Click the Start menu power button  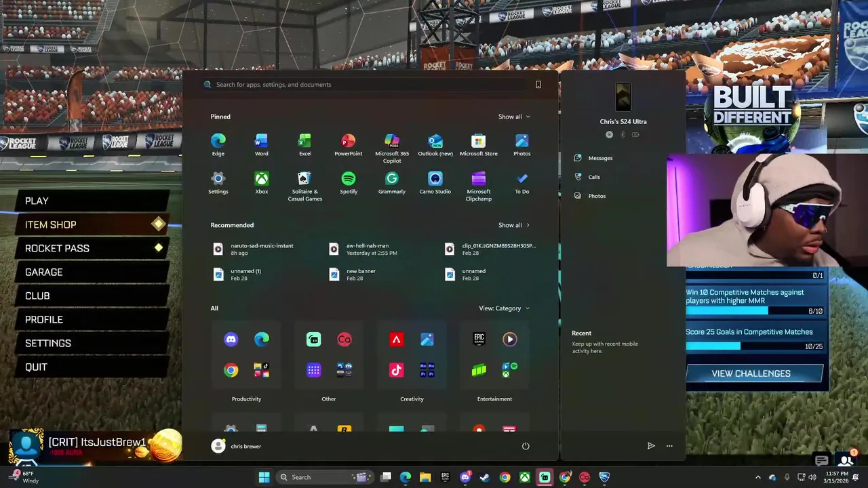tap(526, 446)
